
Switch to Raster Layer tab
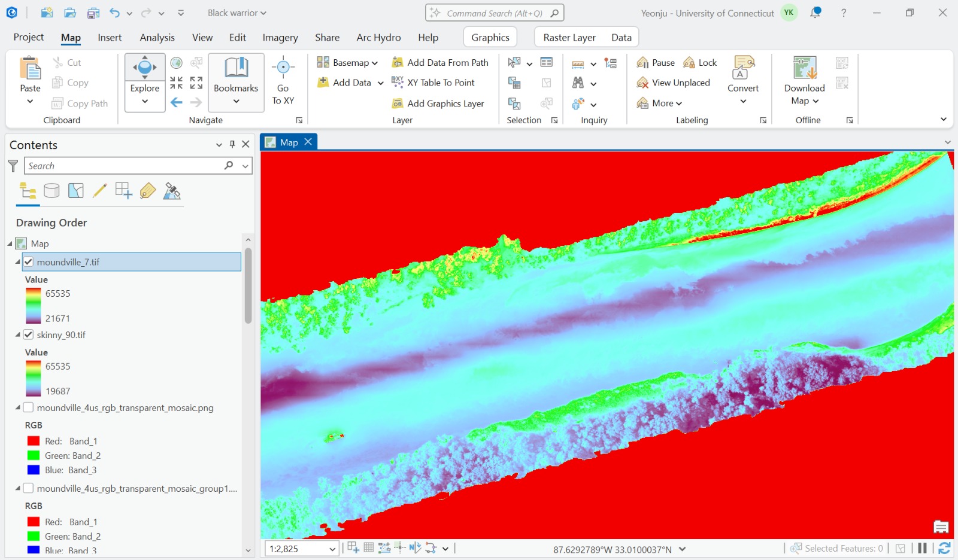(x=569, y=37)
